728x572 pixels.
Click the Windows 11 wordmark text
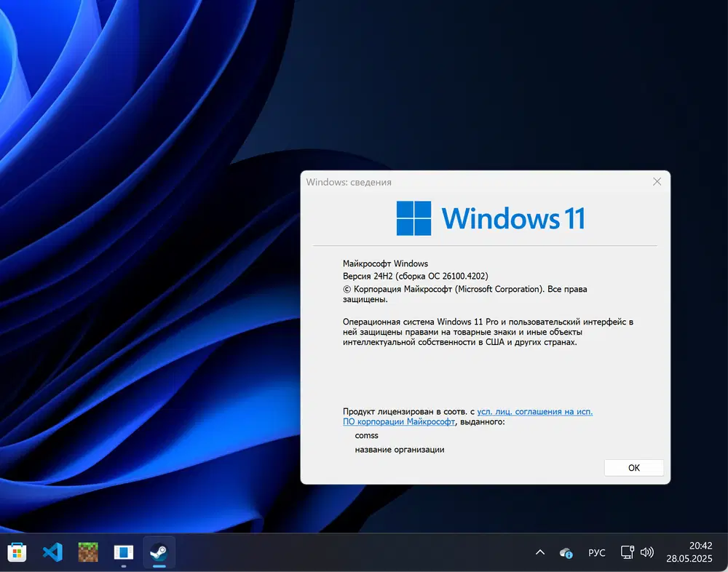[513, 218]
